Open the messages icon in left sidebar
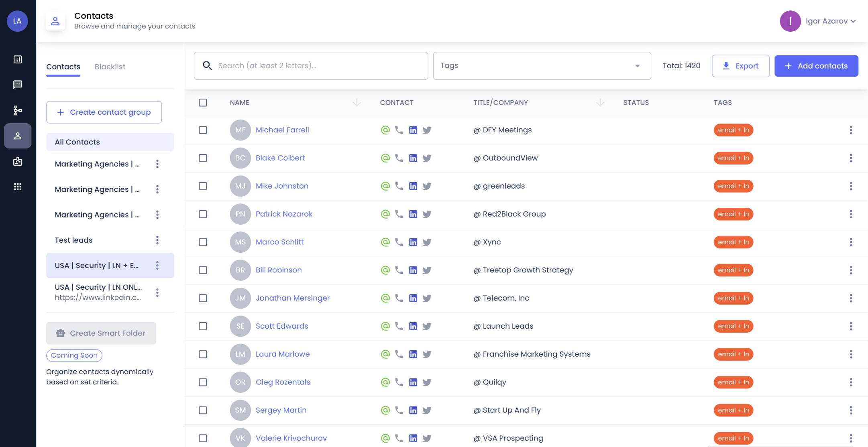The width and height of the screenshot is (868, 447). [x=18, y=85]
